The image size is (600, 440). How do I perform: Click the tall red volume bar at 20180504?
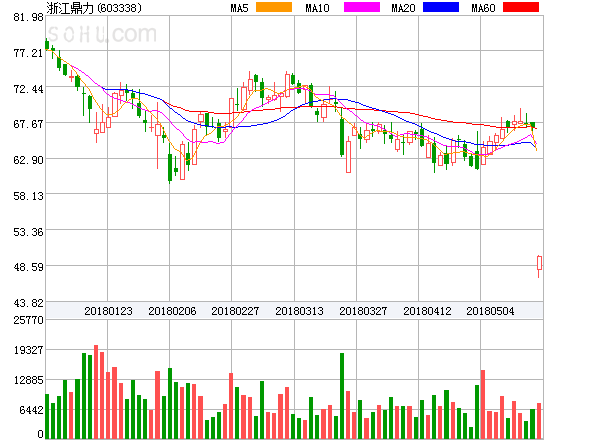(x=483, y=404)
